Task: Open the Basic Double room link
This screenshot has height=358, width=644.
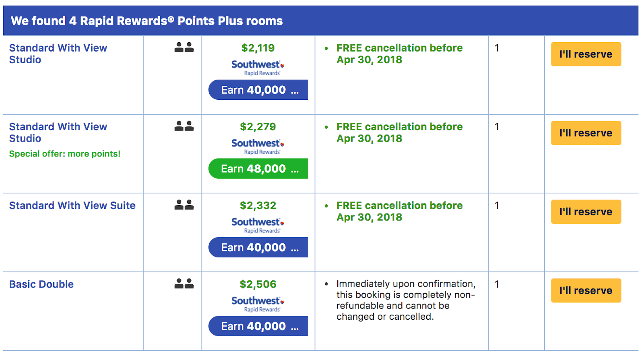Action: [41, 284]
